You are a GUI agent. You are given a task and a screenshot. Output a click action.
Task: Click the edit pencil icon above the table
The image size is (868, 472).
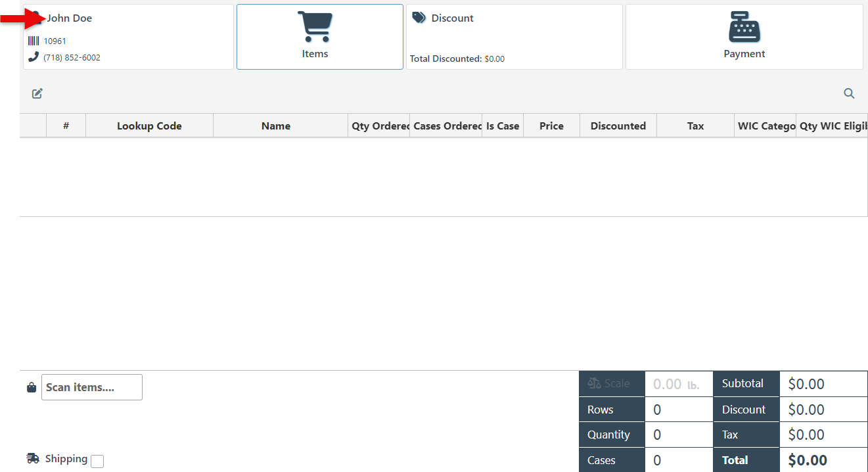[x=37, y=93]
